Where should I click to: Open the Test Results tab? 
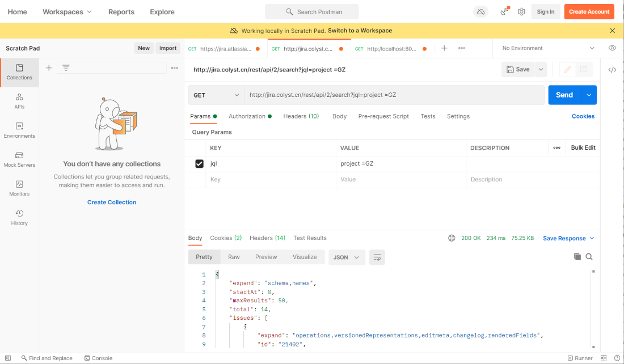click(x=310, y=238)
